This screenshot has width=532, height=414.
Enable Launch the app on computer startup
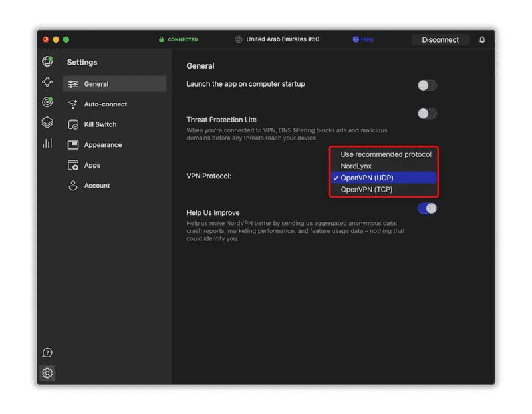pyautogui.click(x=427, y=85)
